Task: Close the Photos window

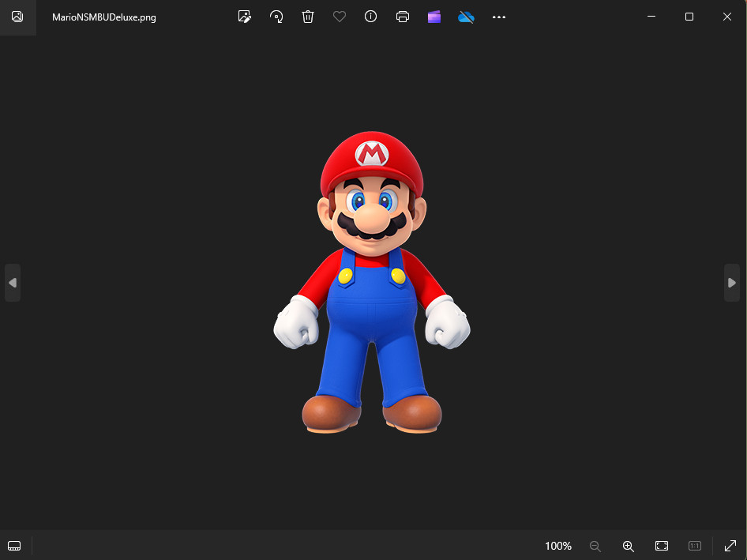Action: click(727, 17)
